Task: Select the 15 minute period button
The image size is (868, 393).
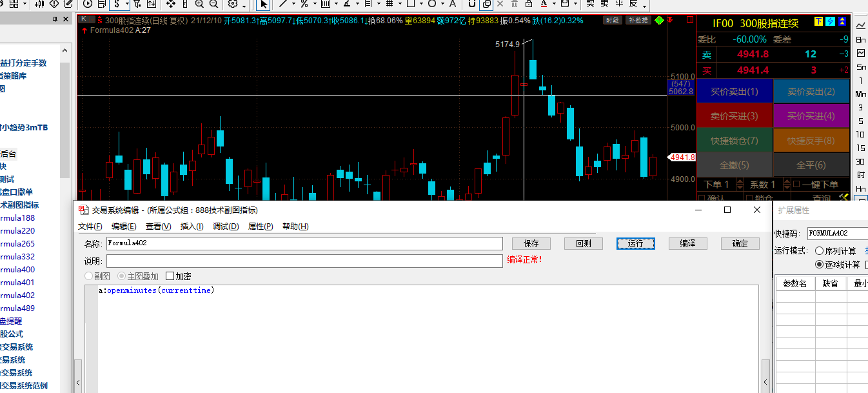Action: point(860,148)
